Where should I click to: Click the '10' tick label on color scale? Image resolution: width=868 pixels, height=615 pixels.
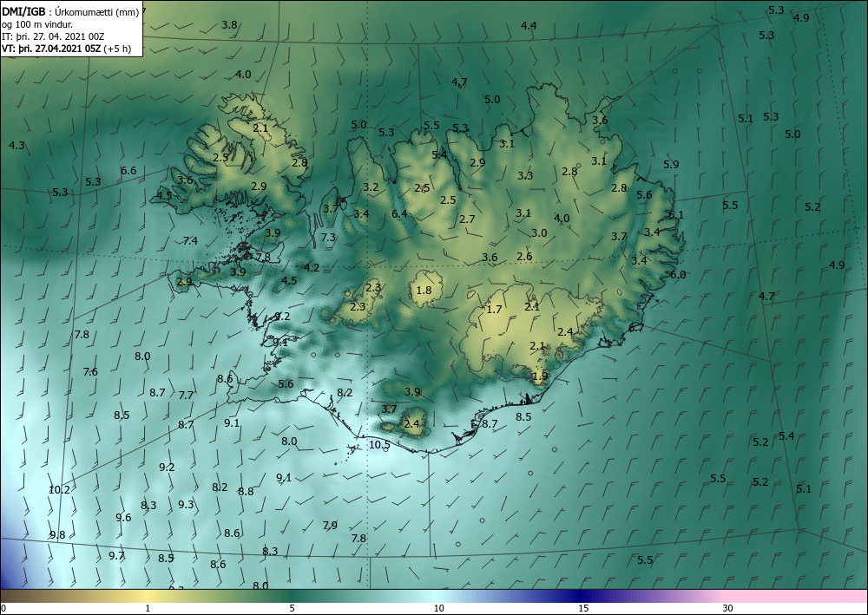(x=438, y=608)
